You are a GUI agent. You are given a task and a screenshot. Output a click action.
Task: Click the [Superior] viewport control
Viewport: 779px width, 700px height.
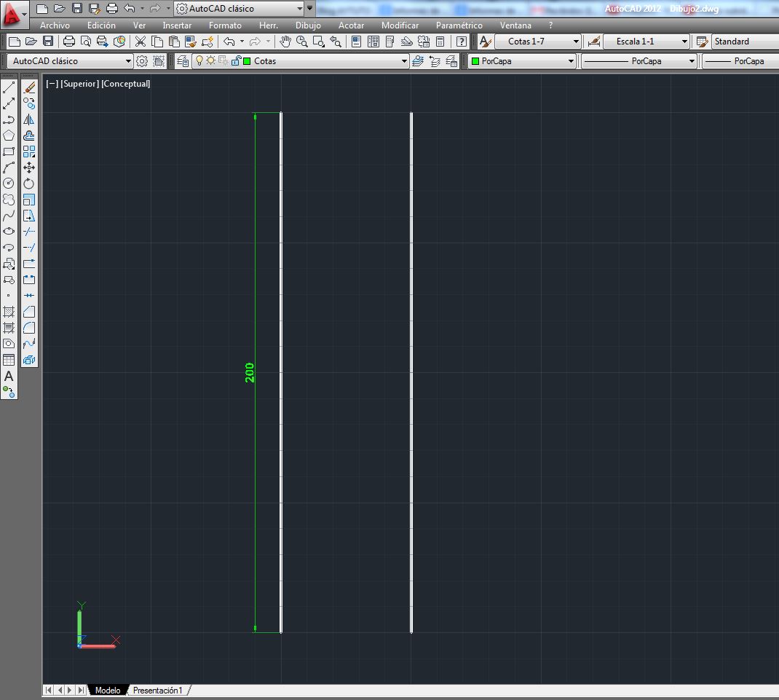80,83
